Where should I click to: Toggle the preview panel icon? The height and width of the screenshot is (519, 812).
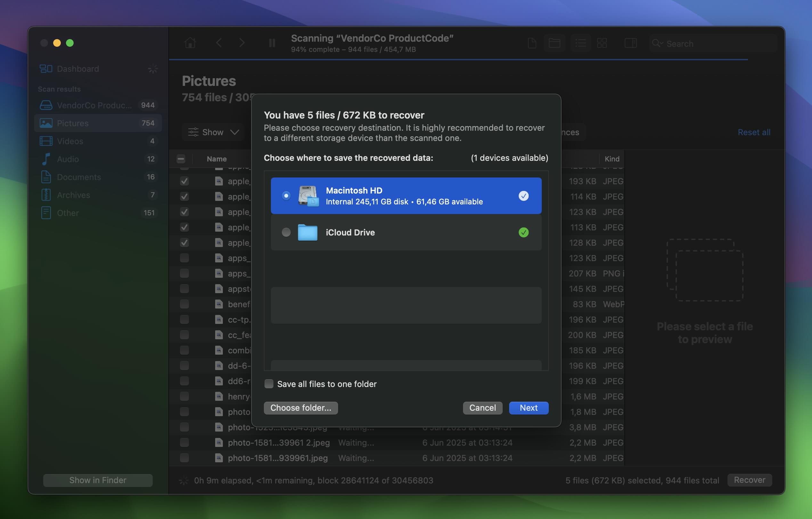point(630,43)
